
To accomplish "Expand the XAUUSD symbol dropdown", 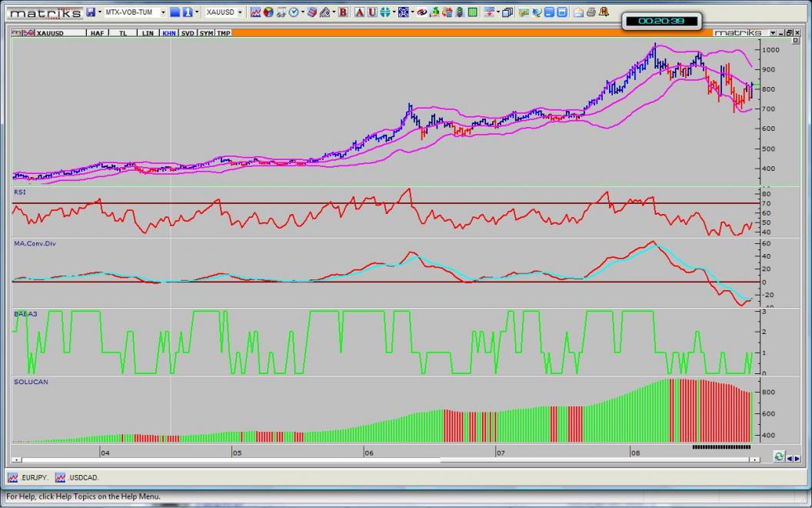I will click(241, 12).
